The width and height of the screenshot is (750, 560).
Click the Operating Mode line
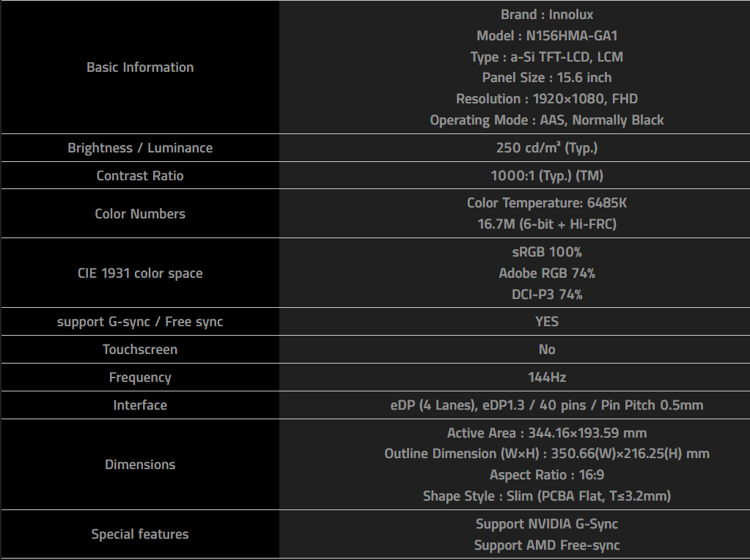point(547,120)
